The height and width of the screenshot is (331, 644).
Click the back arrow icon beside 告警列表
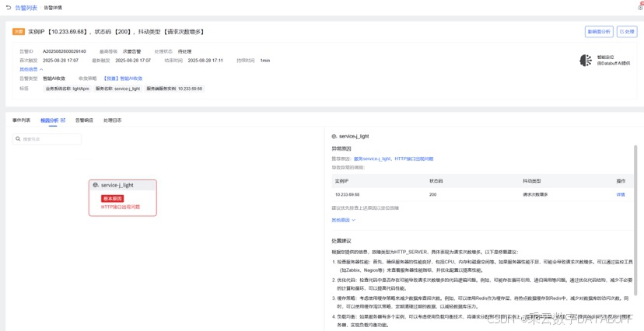point(9,8)
